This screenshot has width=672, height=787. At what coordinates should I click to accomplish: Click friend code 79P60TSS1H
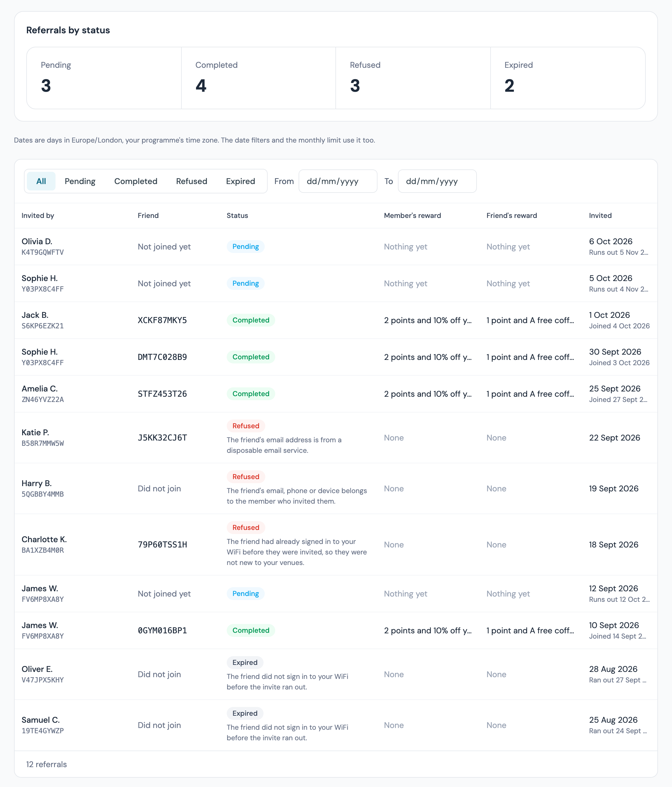[162, 545]
